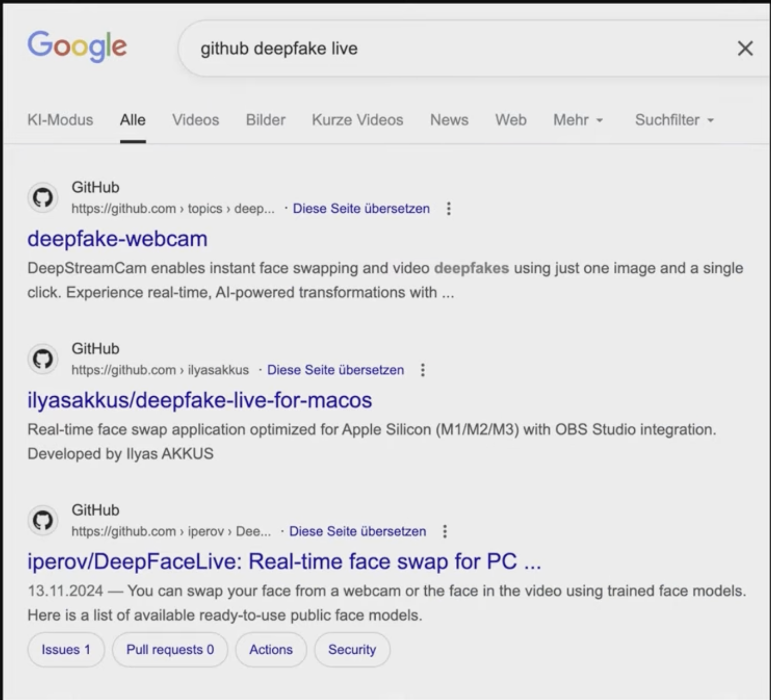Open iperov/DeepFaceLive result title
Screen dimensions: 771x700
[x=283, y=562]
